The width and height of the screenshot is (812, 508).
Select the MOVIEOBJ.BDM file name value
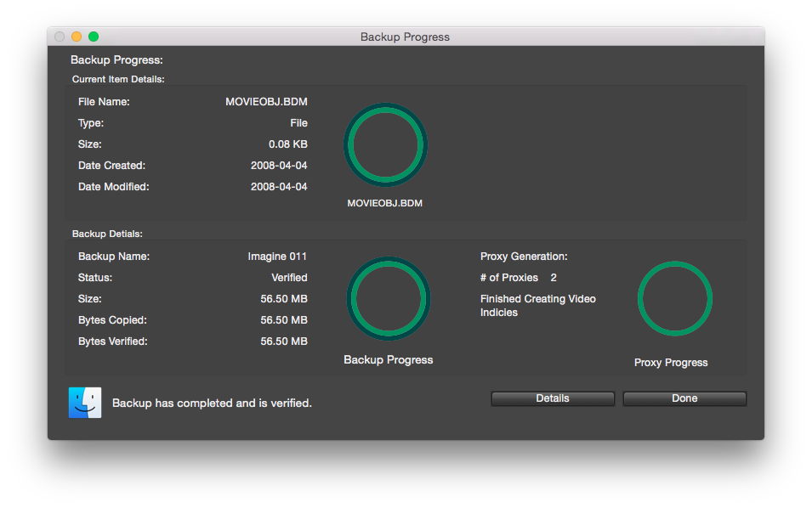(266, 102)
